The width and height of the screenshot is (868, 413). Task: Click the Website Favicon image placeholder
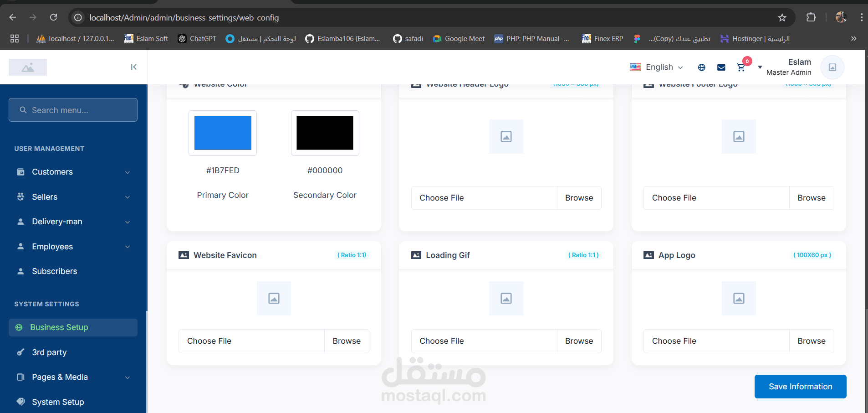pos(274,298)
